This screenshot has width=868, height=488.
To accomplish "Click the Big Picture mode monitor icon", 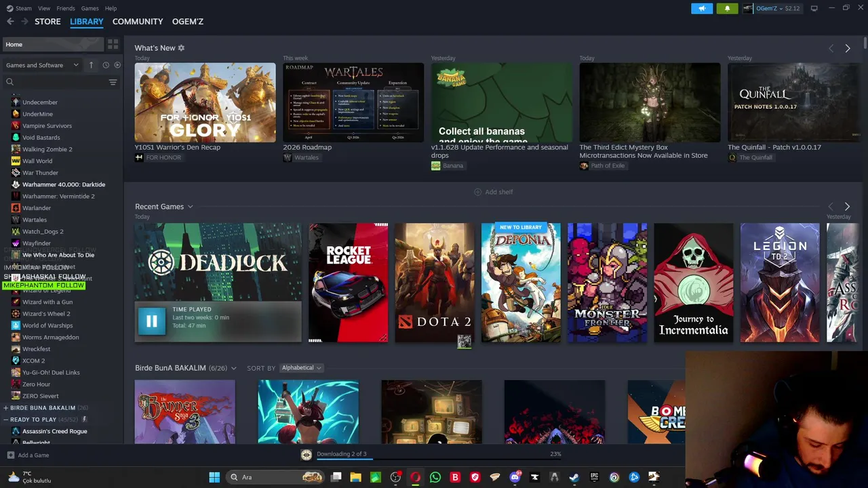I will tap(814, 8).
